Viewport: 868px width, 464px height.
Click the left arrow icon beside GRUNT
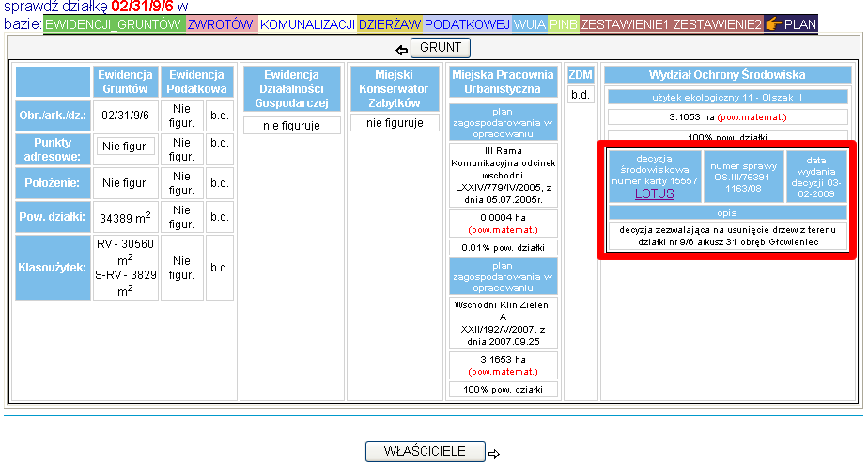[403, 49]
